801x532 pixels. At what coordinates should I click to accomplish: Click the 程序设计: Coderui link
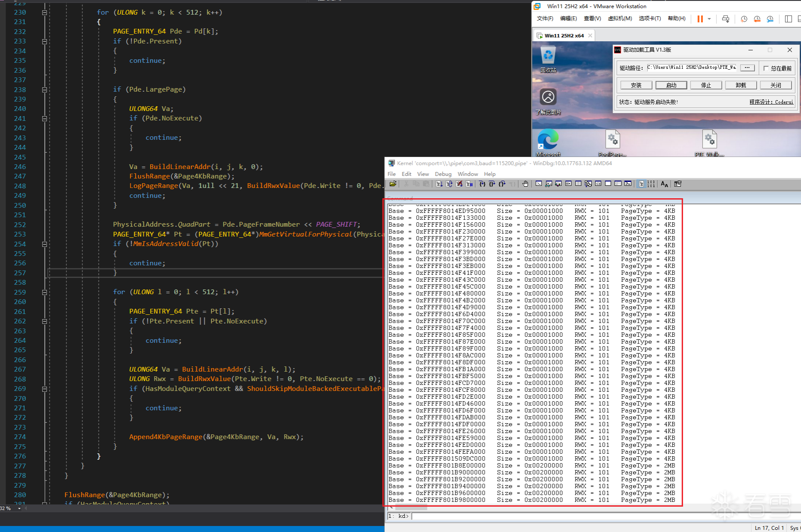pyautogui.click(x=771, y=102)
